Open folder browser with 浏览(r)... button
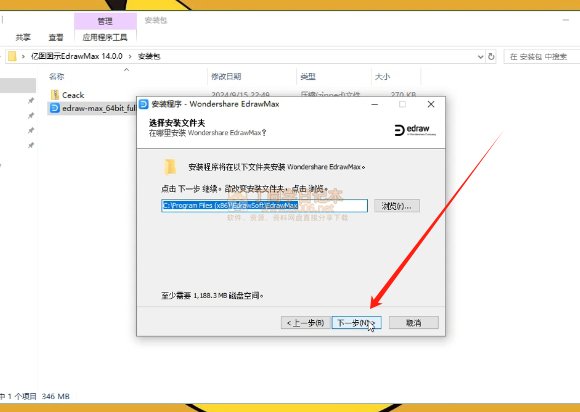 397,206
